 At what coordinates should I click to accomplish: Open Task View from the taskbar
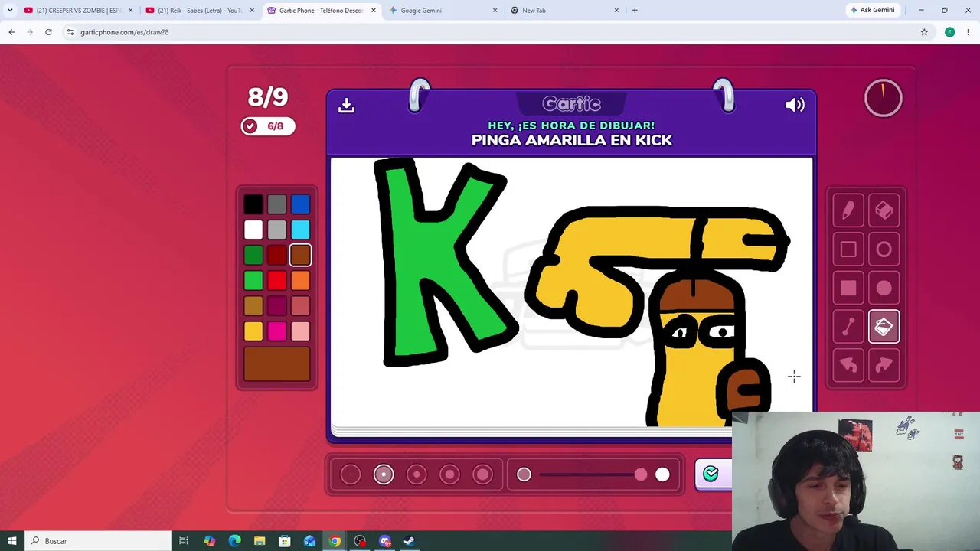pos(184,541)
